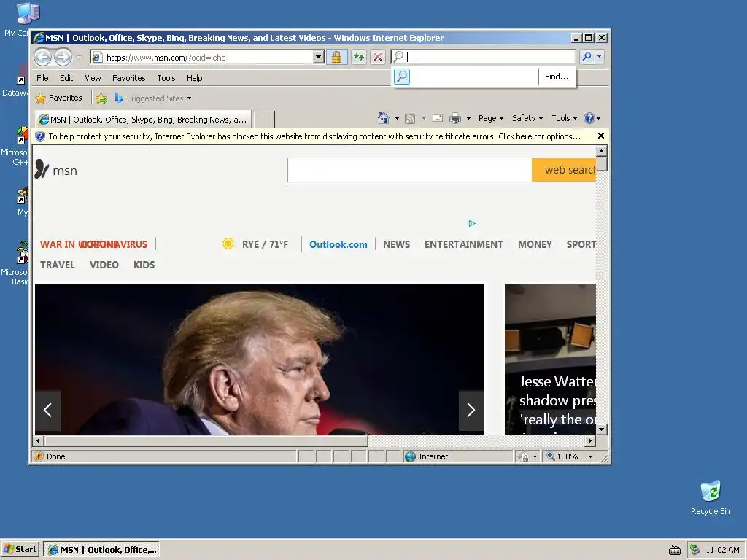The image size is (747, 560).
Task: Click the sun weather icon
Action: 228,244
